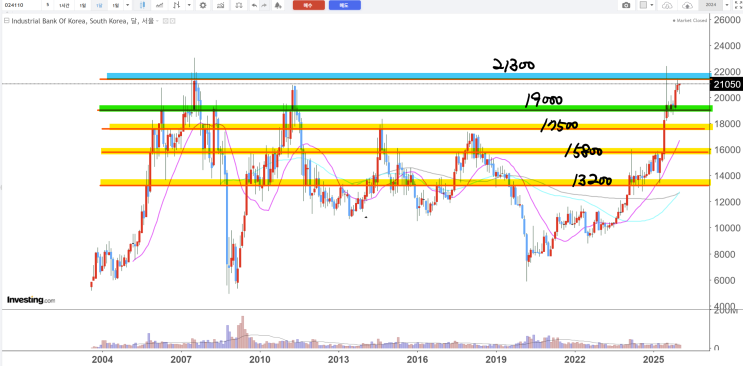Select the 1시간 timeframe button

[x=64, y=5]
